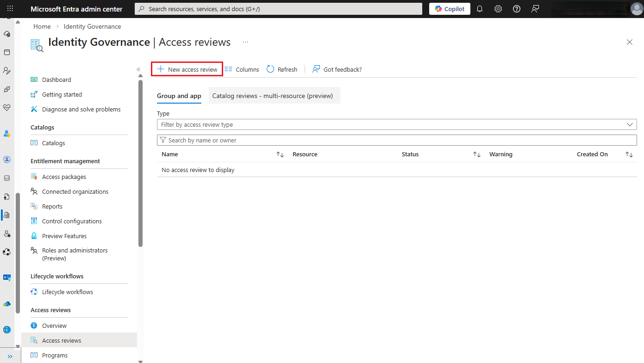Open Overview under Access reviews
The width and height of the screenshot is (644, 363).
(x=54, y=326)
